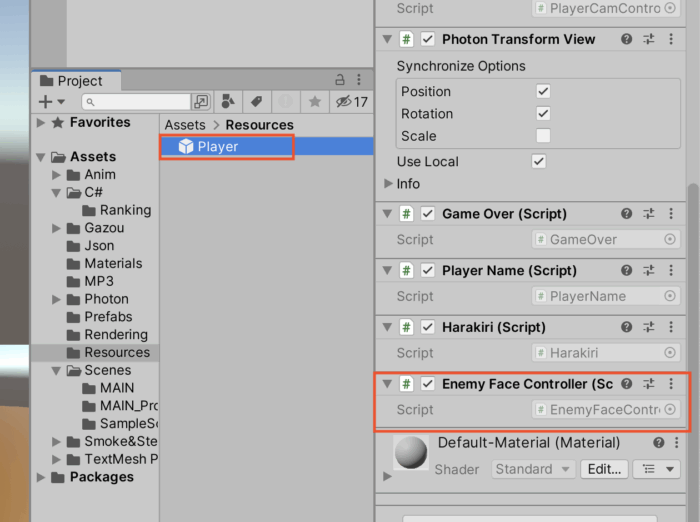Disable Position synchronize checkbox
Image resolution: width=700 pixels, height=522 pixels.
pyautogui.click(x=543, y=91)
